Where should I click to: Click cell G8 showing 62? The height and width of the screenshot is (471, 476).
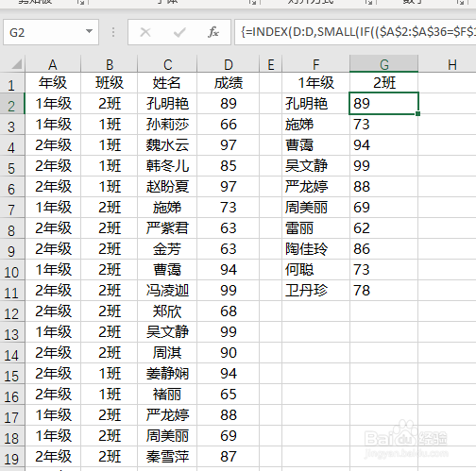(383, 227)
